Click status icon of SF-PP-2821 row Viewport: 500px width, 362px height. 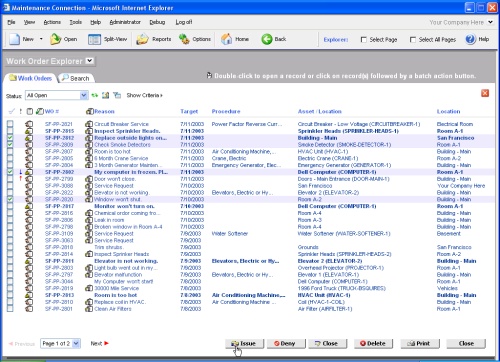tap(29, 124)
